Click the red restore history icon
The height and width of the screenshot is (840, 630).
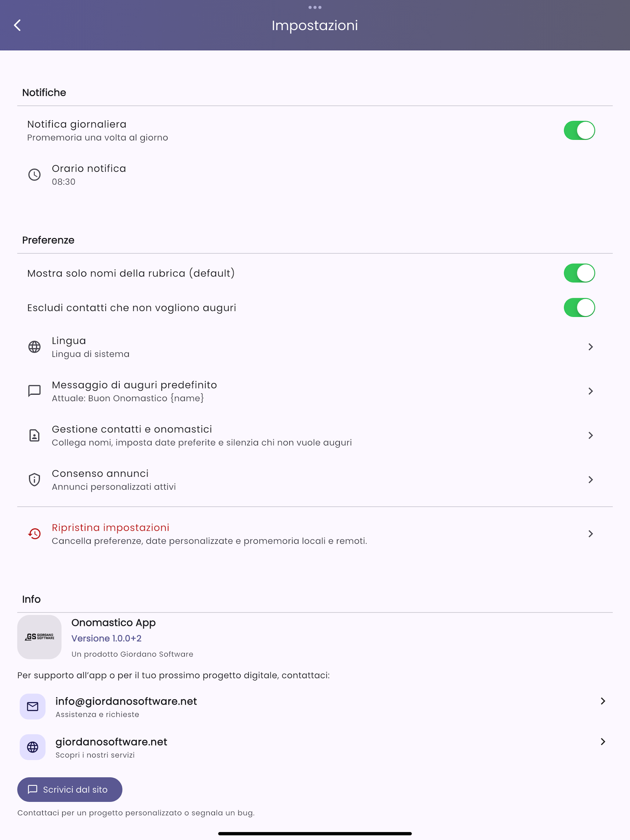tap(34, 534)
